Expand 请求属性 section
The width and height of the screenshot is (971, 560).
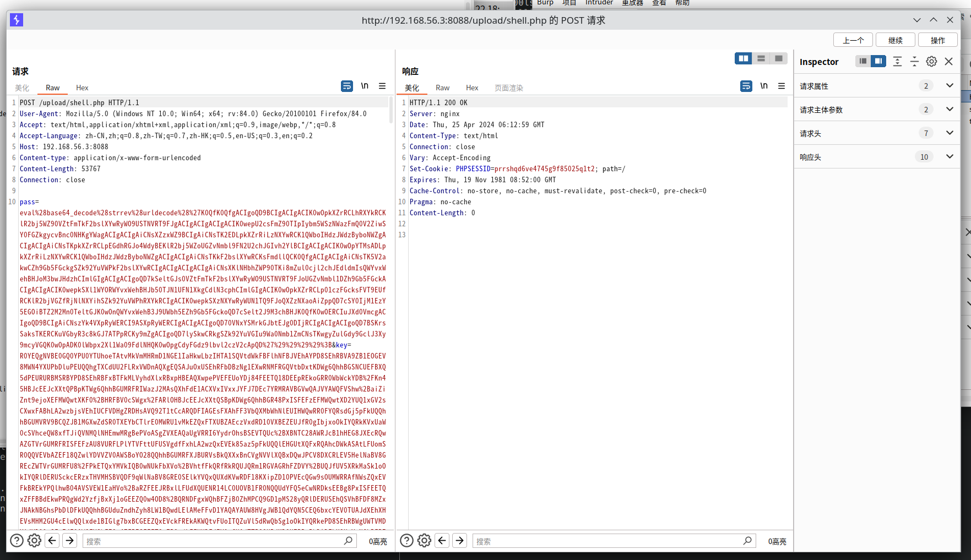tap(950, 85)
